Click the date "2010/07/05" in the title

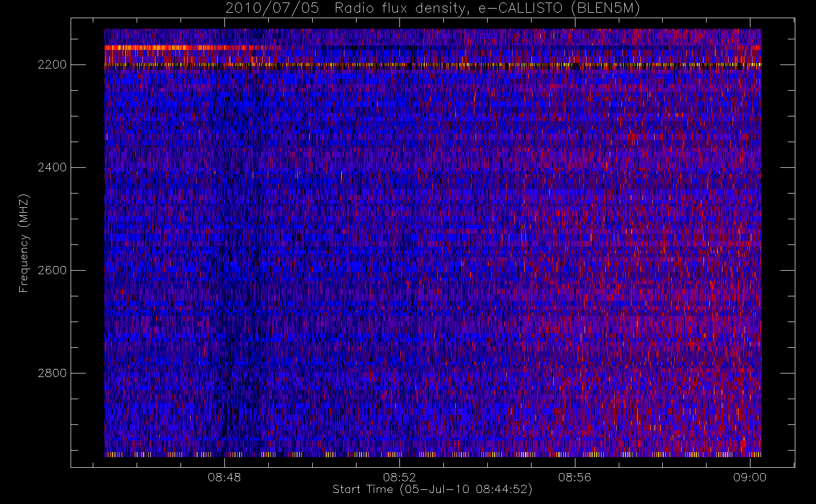(x=272, y=9)
